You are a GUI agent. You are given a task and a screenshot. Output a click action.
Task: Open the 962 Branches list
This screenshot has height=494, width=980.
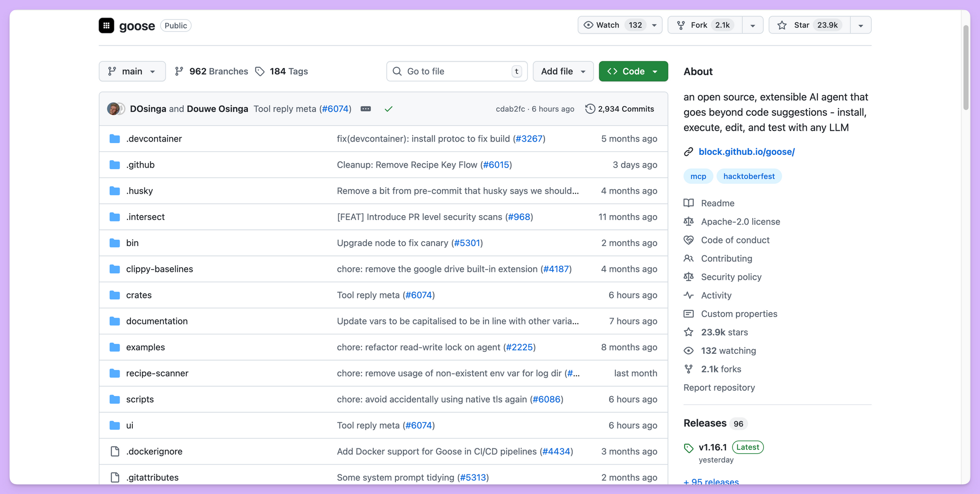click(x=212, y=72)
